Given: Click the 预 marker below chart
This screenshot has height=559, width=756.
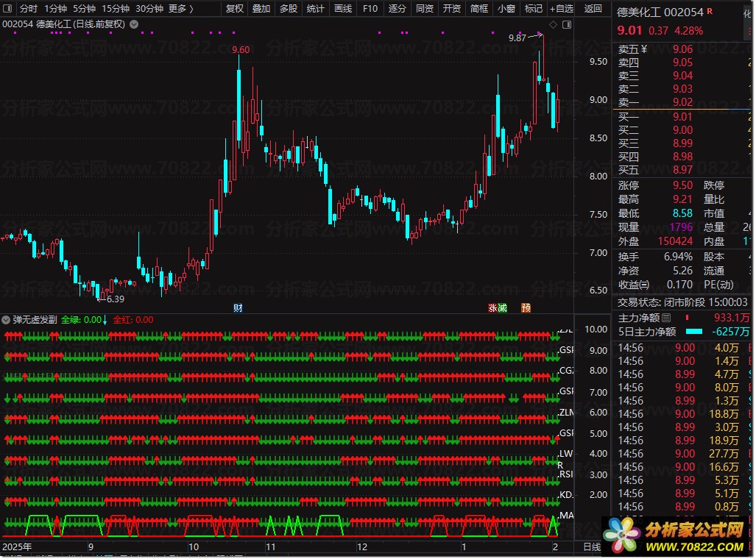Looking at the screenshot, I should tap(526, 308).
